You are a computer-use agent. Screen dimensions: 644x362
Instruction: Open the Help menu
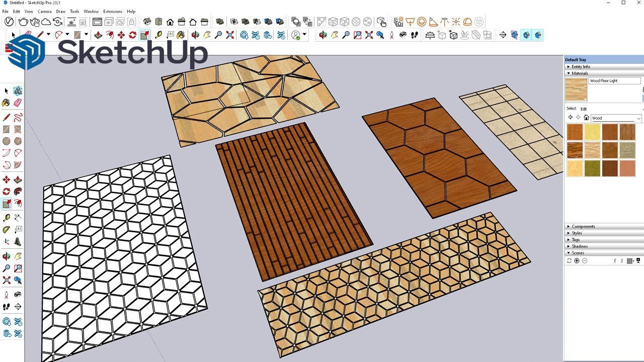tap(131, 11)
